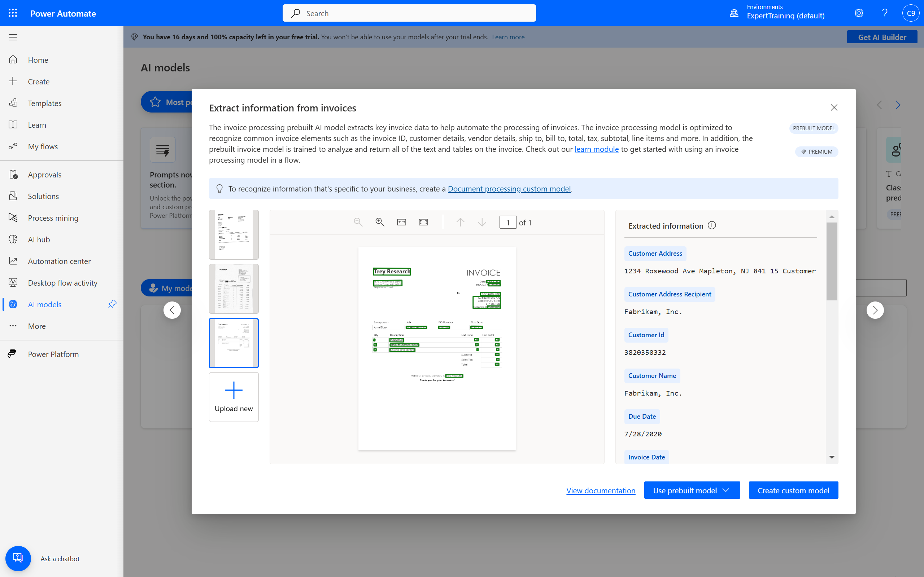Screen dimensions: 924x577
Task: Fit invoice to full page view
Action: pyautogui.click(x=423, y=222)
